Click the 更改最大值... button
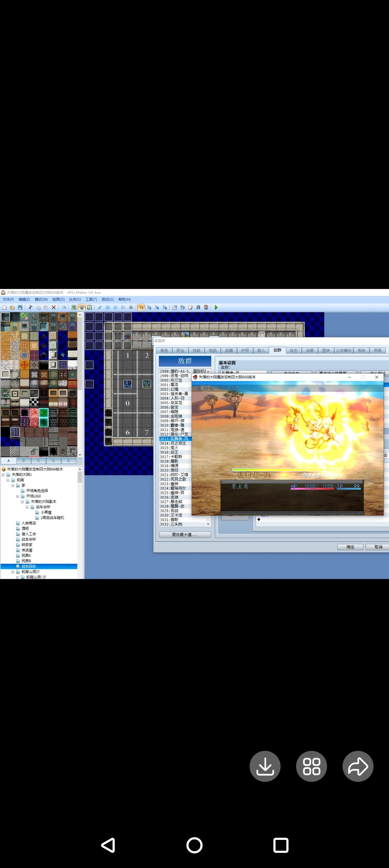Viewport: 389px width, 868px height. pos(185,535)
